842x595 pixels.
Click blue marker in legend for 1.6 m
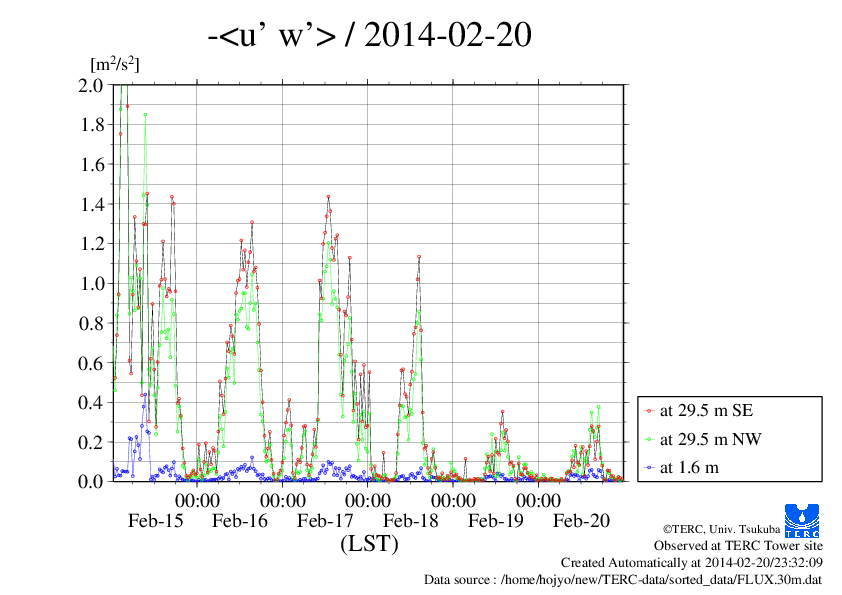point(649,468)
